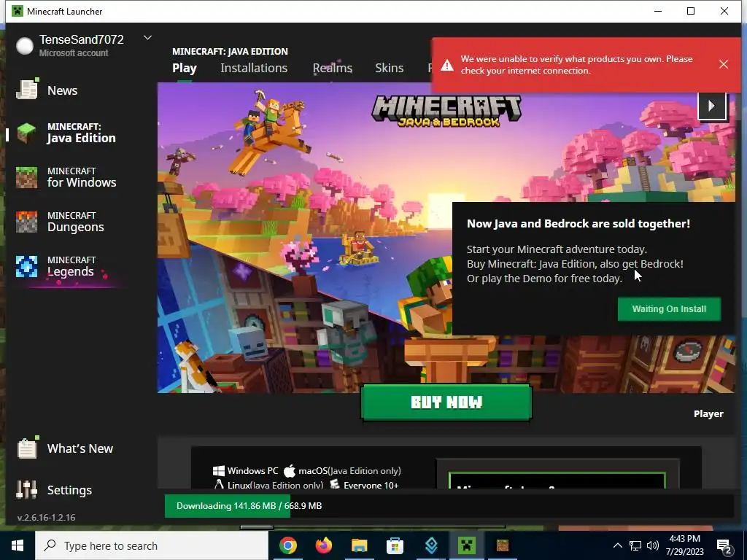The width and height of the screenshot is (747, 560).
Task: Click the warning triangle icon in notification
Action: click(x=447, y=65)
